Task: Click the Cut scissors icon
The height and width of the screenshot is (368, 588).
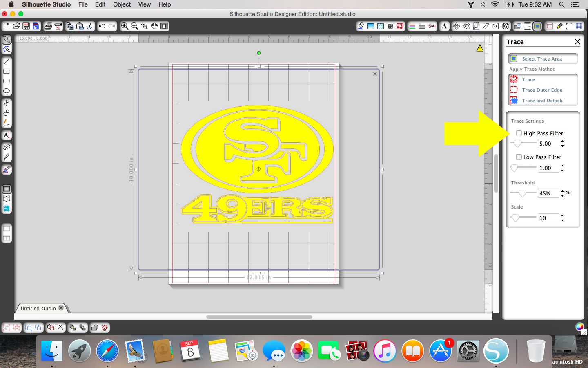Action: 90,26
